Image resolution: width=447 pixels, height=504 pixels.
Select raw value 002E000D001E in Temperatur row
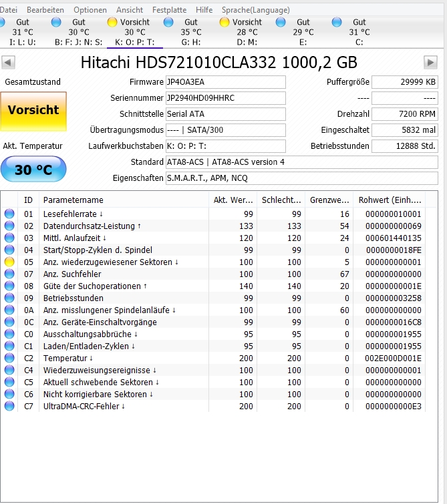(x=393, y=358)
